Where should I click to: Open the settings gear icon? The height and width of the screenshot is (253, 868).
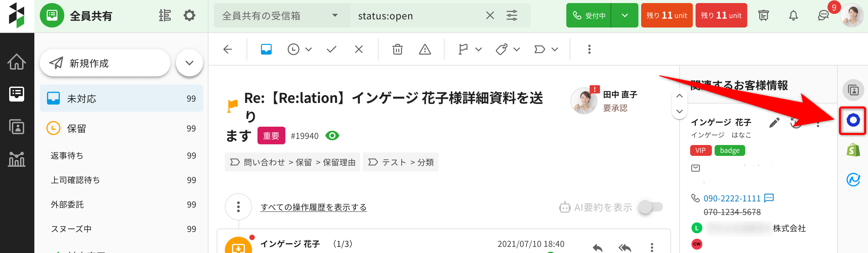tap(189, 16)
